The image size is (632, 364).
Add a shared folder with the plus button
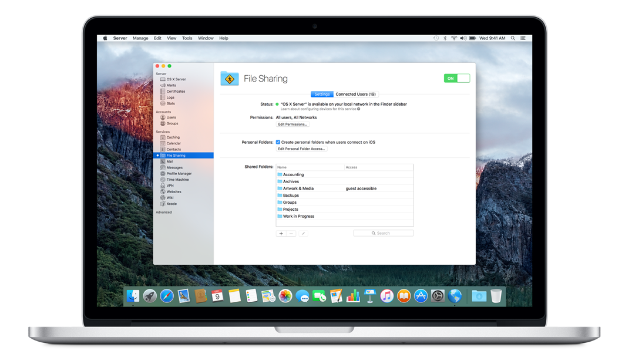pyautogui.click(x=281, y=234)
